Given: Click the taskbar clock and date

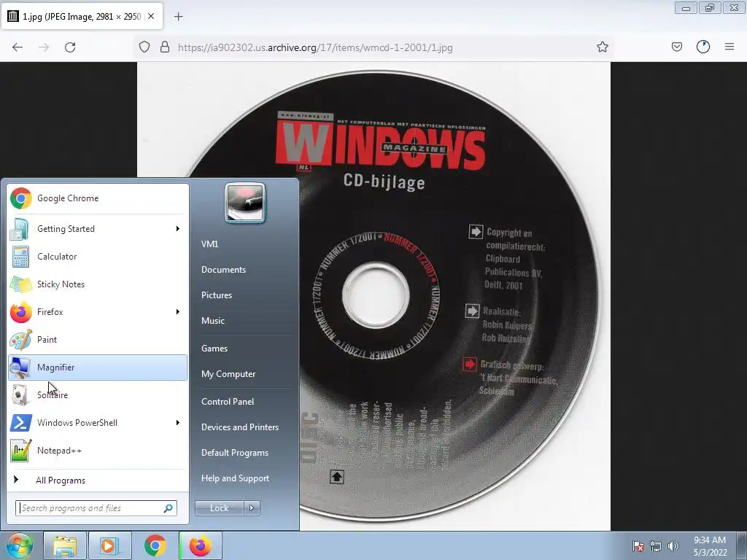Looking at the screenshot, I should tap(710, 546).
